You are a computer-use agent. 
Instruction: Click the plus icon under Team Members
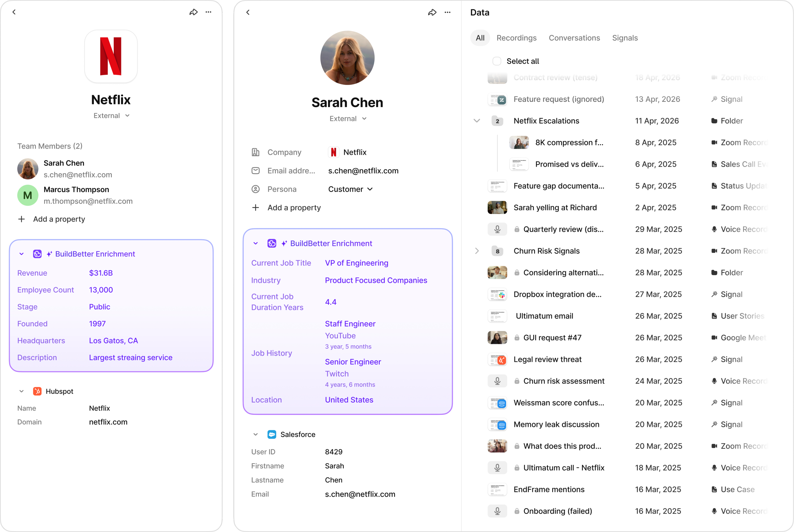21,219
